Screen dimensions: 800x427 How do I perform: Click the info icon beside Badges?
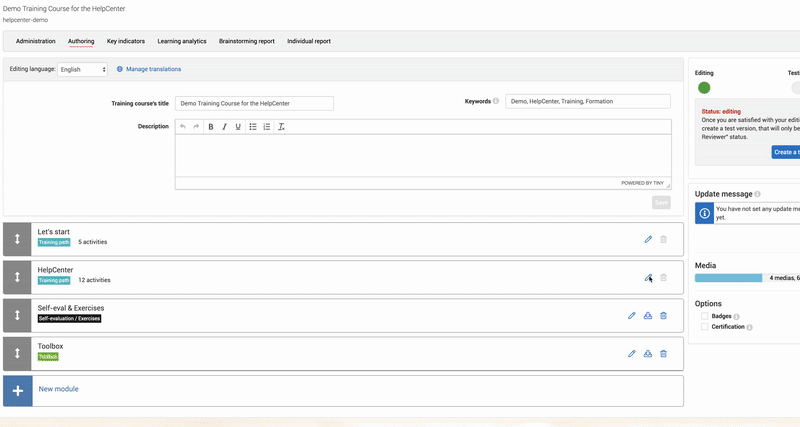736,317
